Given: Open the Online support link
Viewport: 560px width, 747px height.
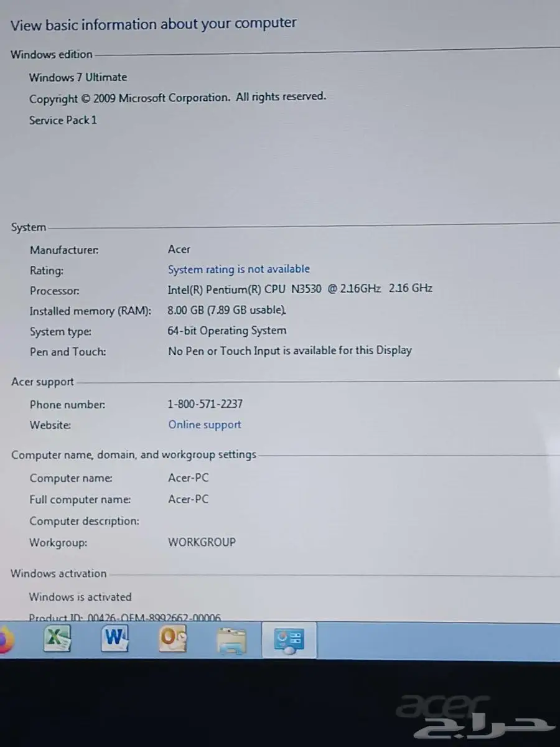Looking at the screenshot, I should 205,425.
